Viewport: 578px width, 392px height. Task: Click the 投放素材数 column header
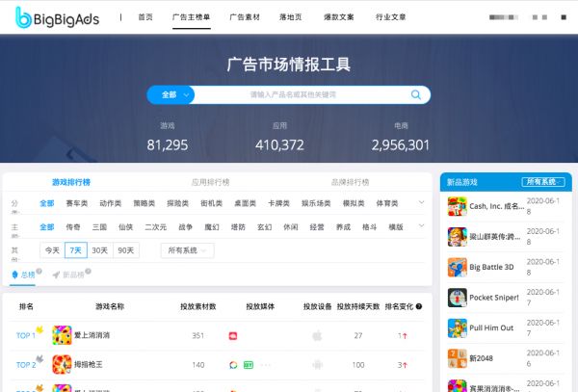tap(197, 306)
